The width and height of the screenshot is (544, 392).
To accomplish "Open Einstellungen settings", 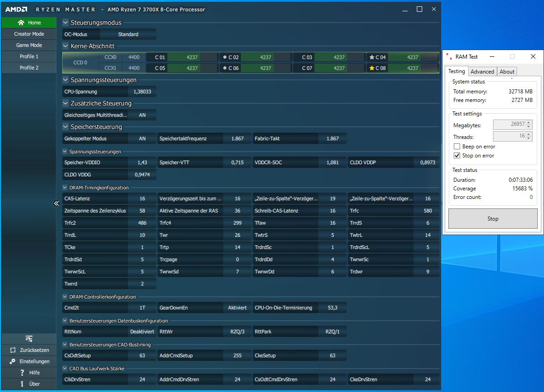I will click(x=29, y=361).
